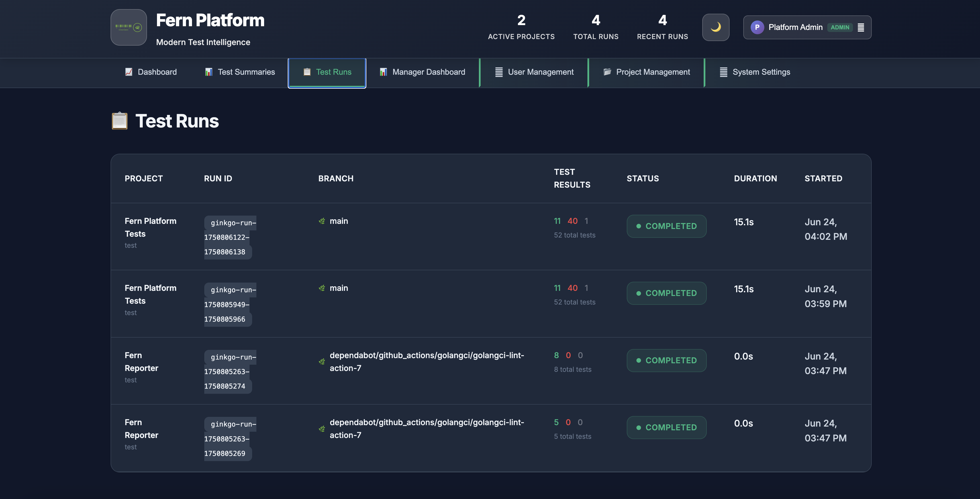Click Fern Reporter project in the 8 tests row
This screenshot has width=980, height=499.
pyautogui.click(x=142, y=362)
